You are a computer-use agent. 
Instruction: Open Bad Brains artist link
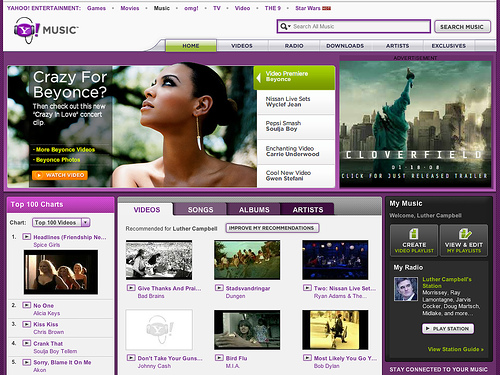point(151,296)
